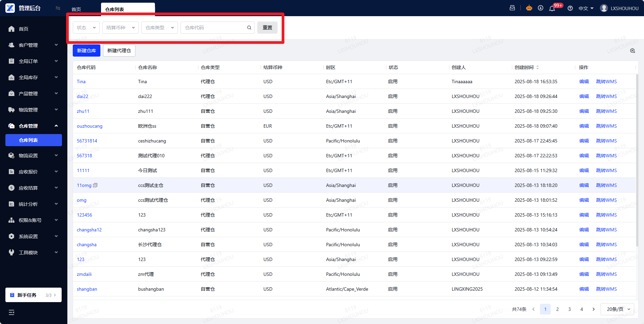Expand 客户管理 in the sidebar

pos(33,45)
